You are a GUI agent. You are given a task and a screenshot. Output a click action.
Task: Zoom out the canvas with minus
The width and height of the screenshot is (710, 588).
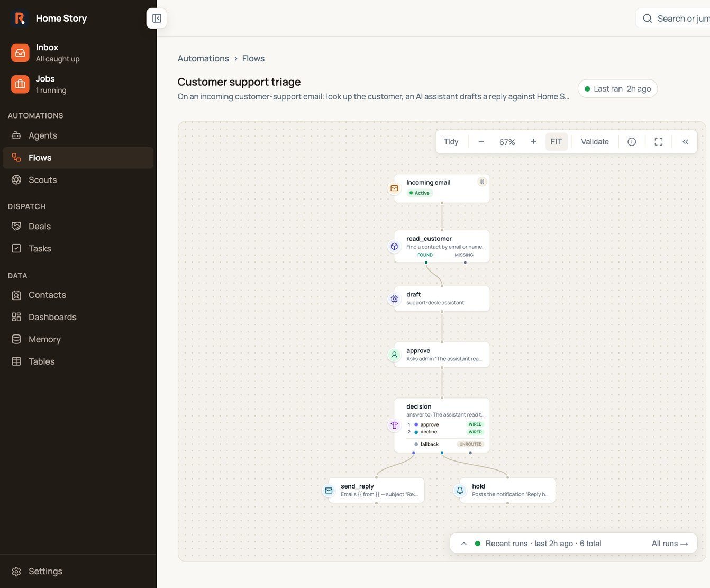(x=481, y=142)
